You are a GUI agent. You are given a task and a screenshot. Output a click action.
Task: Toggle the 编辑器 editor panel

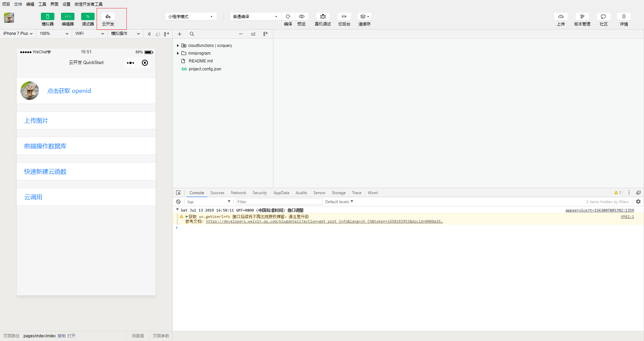(68, 17)
